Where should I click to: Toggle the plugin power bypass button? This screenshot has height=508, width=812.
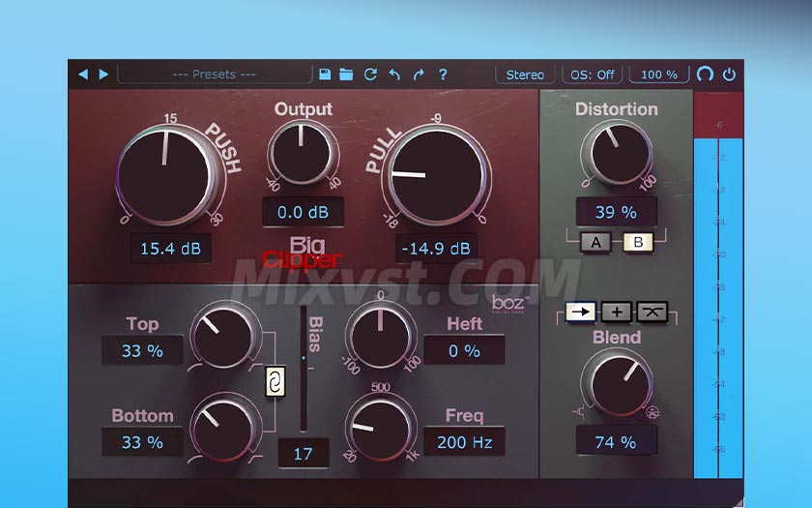click(x=729, y=75)
